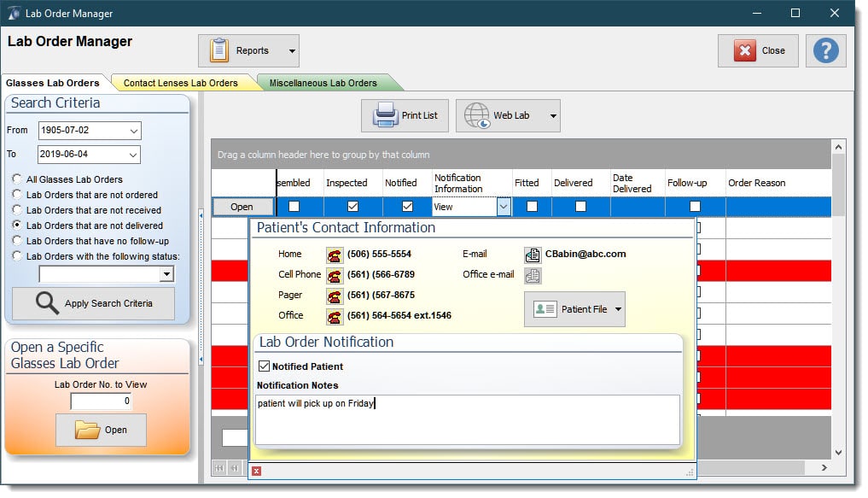Select Lab Orders that are not ordered
This screenshot has width=868, height=498.
pos(17,195)
